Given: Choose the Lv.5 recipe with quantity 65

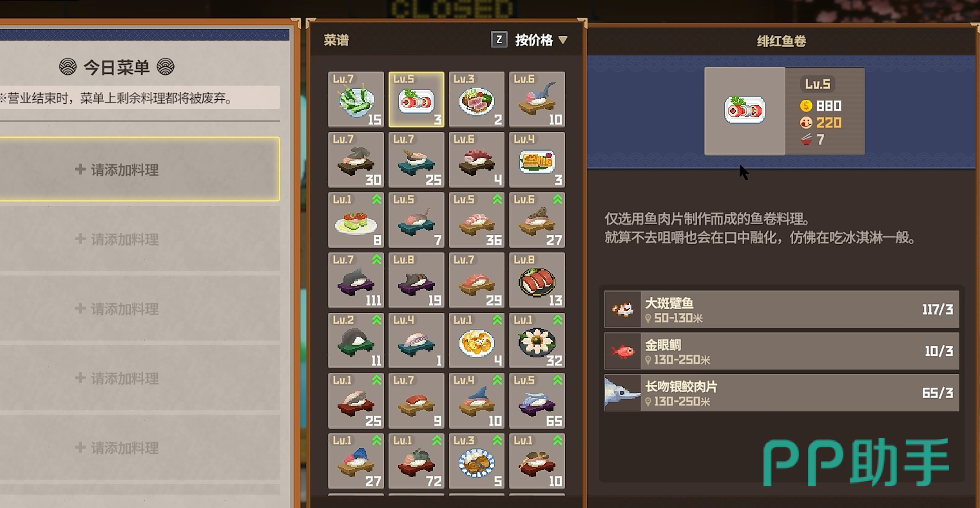Looking at the screenshot, I should coord(537,400).
